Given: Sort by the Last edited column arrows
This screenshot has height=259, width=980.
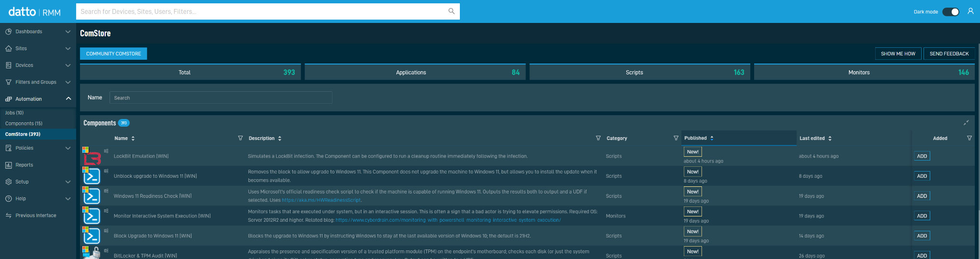Looking at the screenshot, I should [830, 139].
